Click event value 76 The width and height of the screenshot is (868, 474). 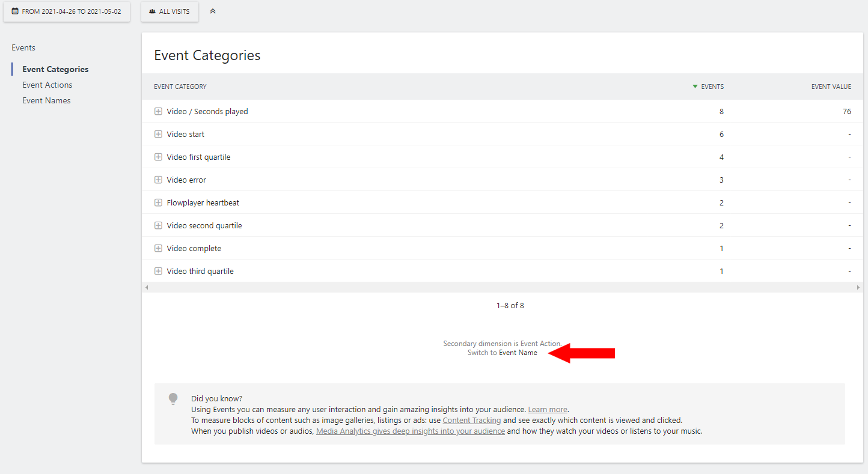click(847, 111)
